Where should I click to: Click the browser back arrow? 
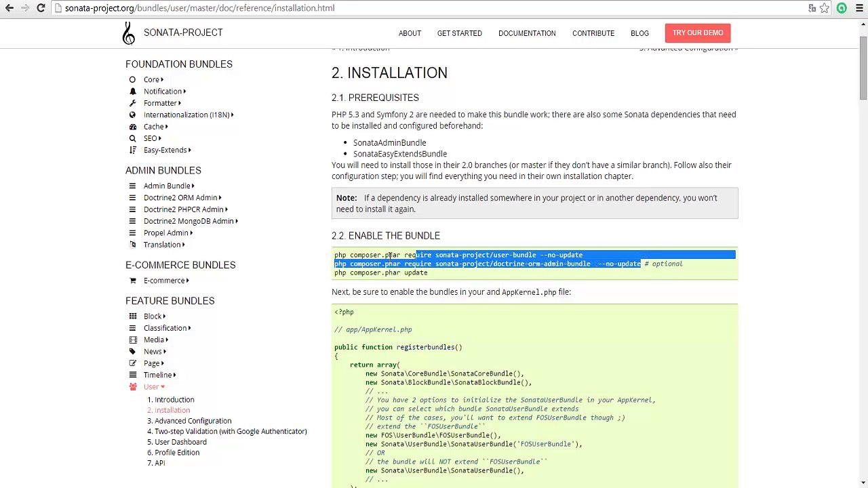[x=9, y=8]
